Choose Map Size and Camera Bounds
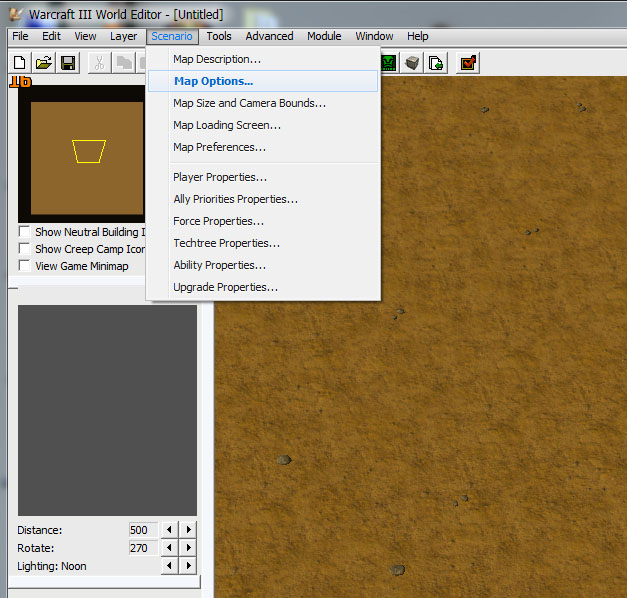The height and width of the screenshot is (598, 627). [x=263, y=103]
